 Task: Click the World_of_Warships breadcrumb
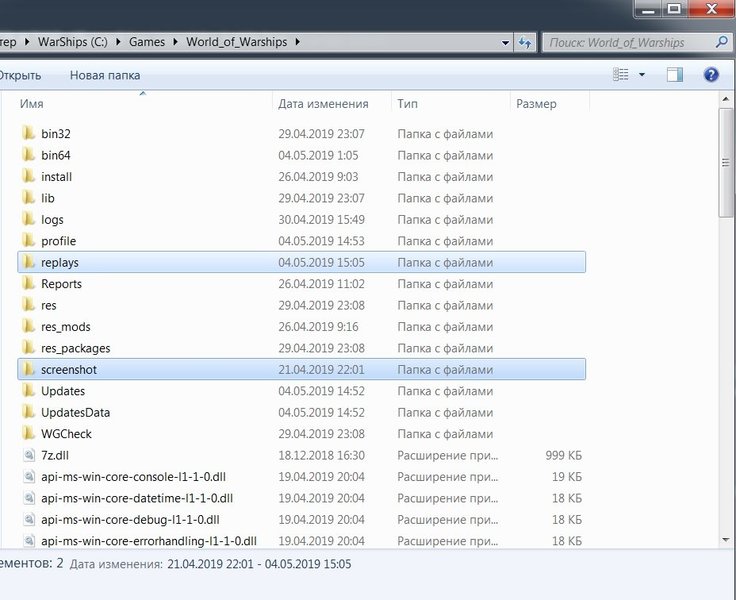click(x=237, y=42)
